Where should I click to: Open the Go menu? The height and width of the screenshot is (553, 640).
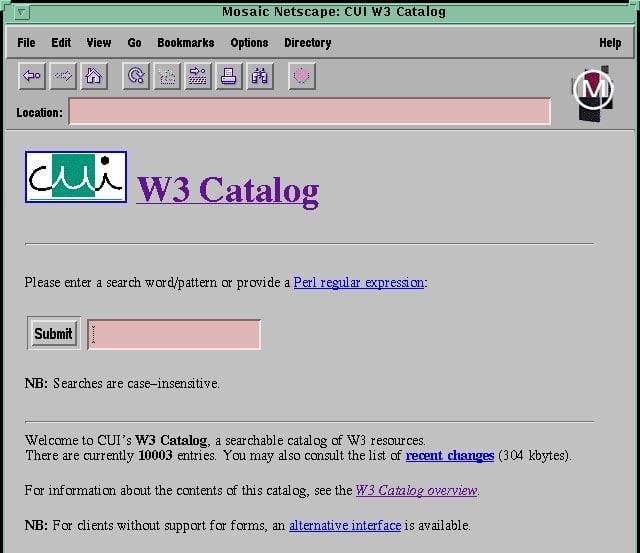(134, 42)
